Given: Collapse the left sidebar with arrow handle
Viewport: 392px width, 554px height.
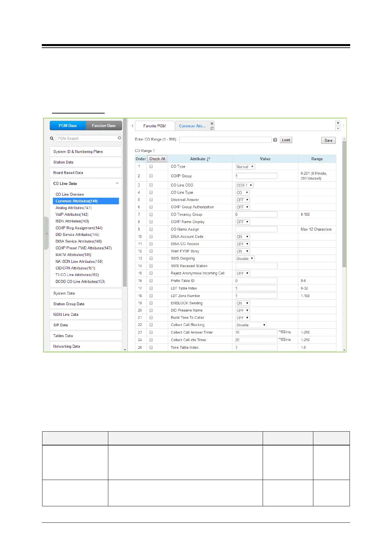Looking at the screenshot, I should [x=46, y=234].
